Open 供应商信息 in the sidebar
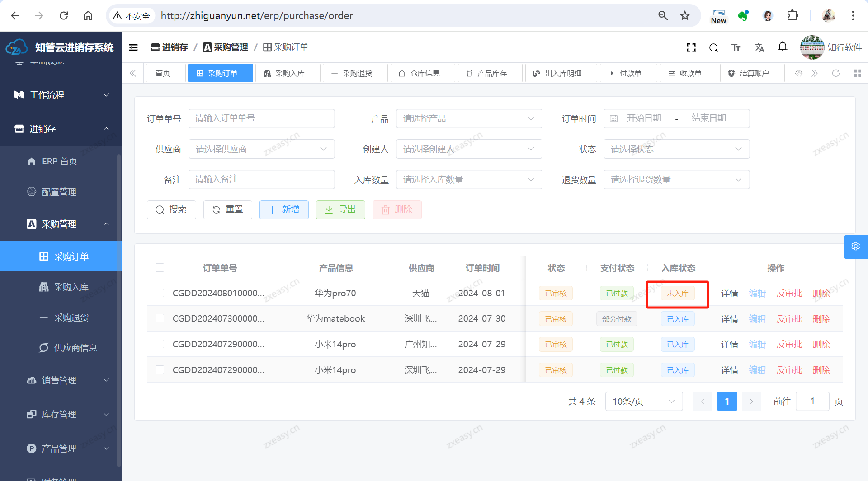The image size is (868, 481). pyautogui.click(x=75, y=348)
